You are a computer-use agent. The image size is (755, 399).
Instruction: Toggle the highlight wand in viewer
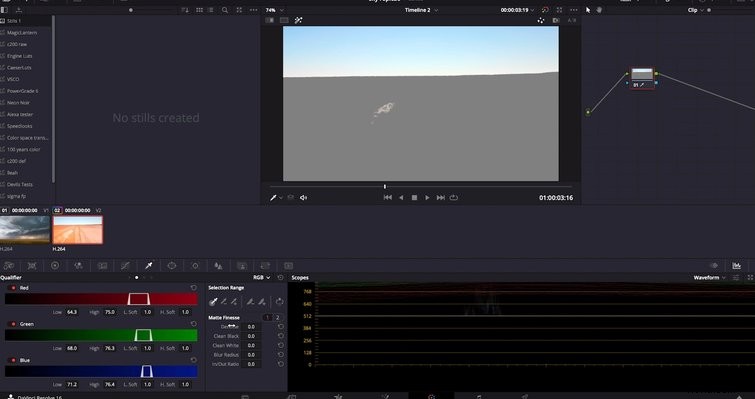pyautogui.click(x=298, y=20)
